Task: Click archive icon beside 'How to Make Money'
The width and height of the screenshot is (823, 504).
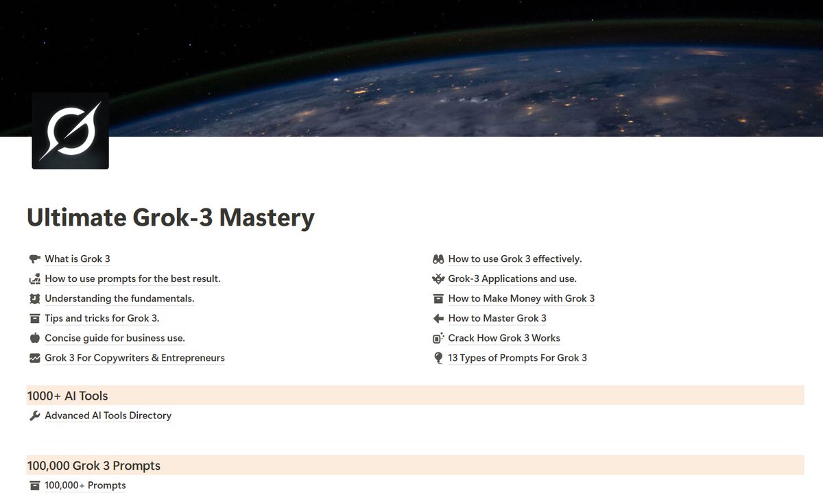Action: click(x=439, y=299)
